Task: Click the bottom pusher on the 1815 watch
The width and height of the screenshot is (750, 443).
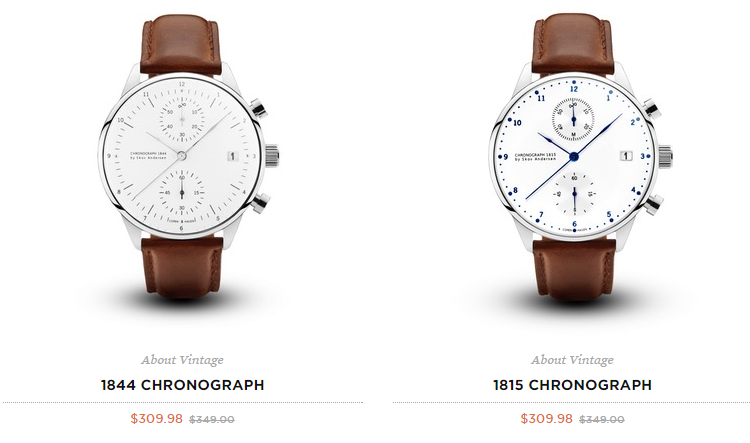Action: (x=653, y=205)
